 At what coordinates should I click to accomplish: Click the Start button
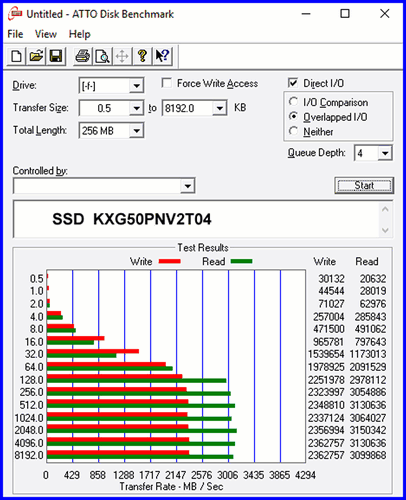click(364, 185)
